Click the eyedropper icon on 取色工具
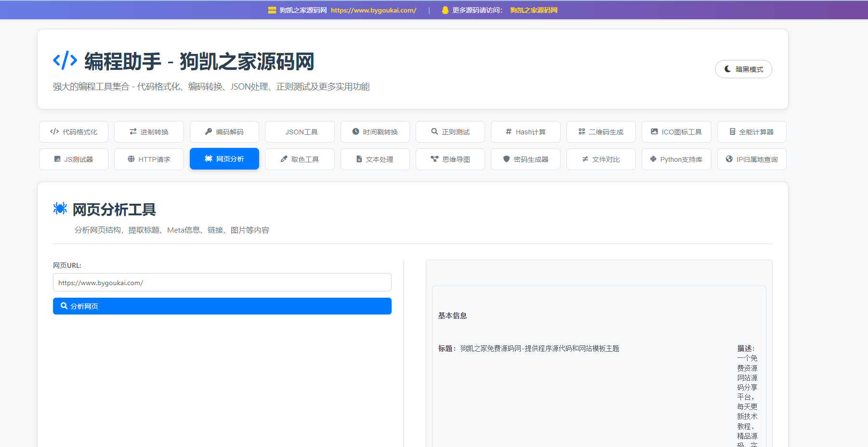The width and height of the screenshot is (868, 447). (284, 159)
